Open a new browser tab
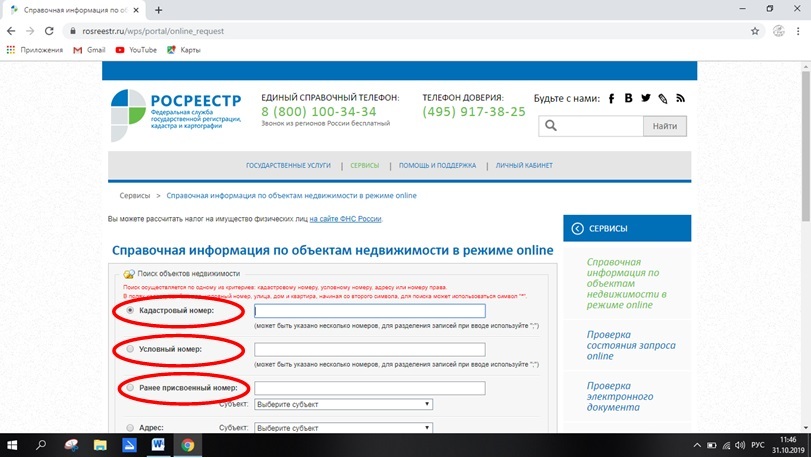Screen dimensions: 811x458 point(158,10)
